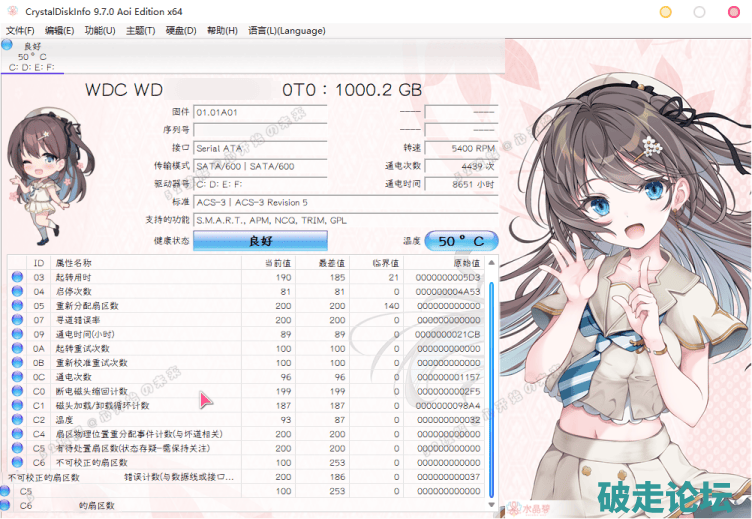Click the blue status orb for attribute 09
This screenshot has width=752, height=519.
tap(16, 334)
